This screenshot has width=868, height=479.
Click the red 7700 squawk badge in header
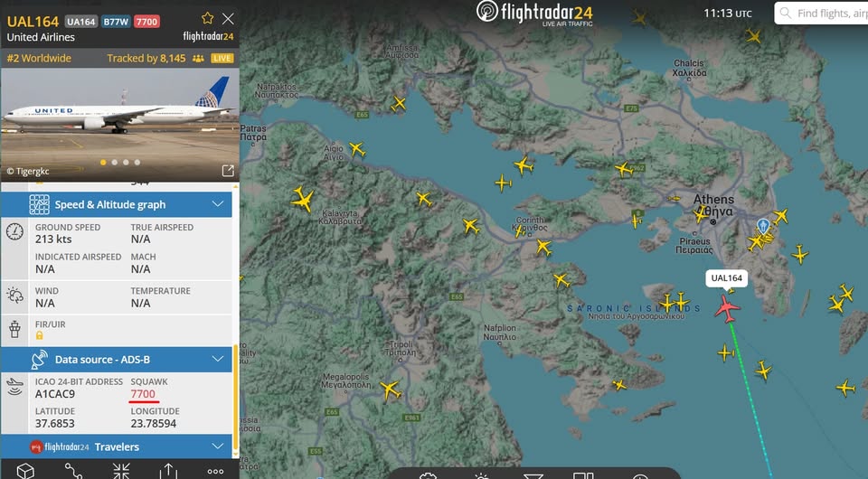click(146, 22)
